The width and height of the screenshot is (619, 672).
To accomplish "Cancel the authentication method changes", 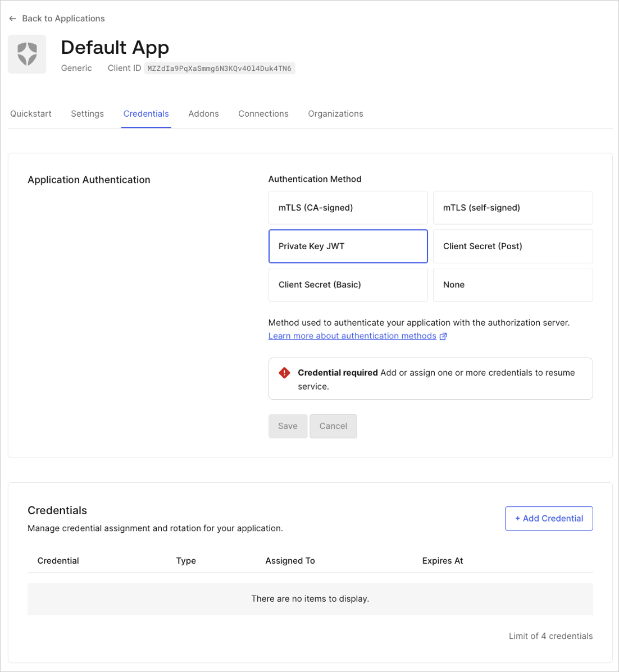I will (333, 426).
